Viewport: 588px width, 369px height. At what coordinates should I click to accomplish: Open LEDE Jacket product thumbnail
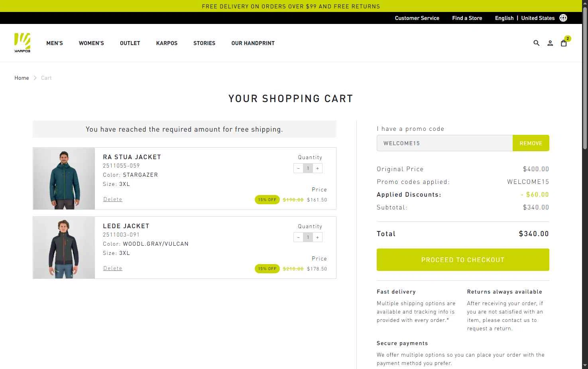64,248
